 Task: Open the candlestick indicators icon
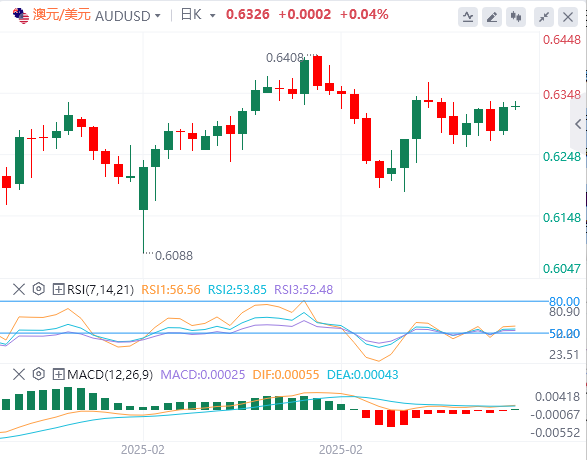(516, 17)
